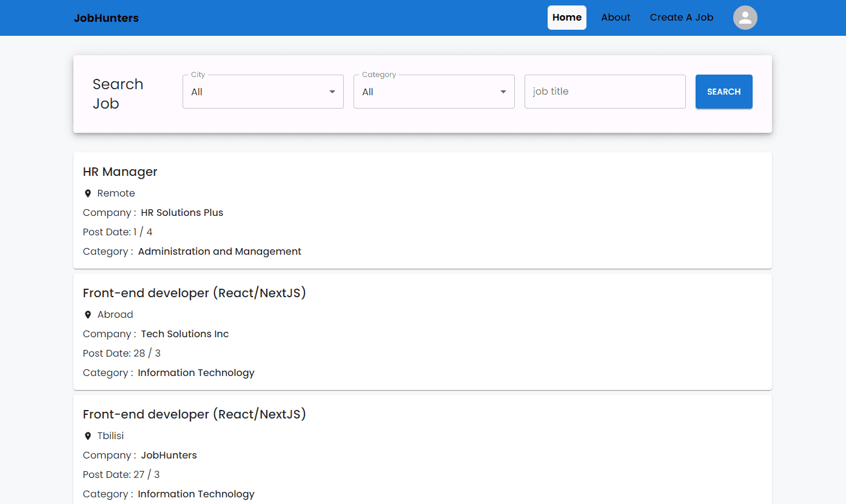Viewport: 846px width, 504px height.
Task: Open the HR Manager job posting
Action: click(x=119, y=172)
